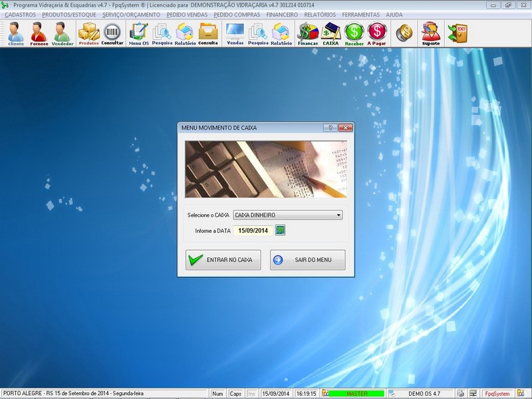Click the Suporte toolbar icon
532x399 pixels.
click(x=431, y=33)
